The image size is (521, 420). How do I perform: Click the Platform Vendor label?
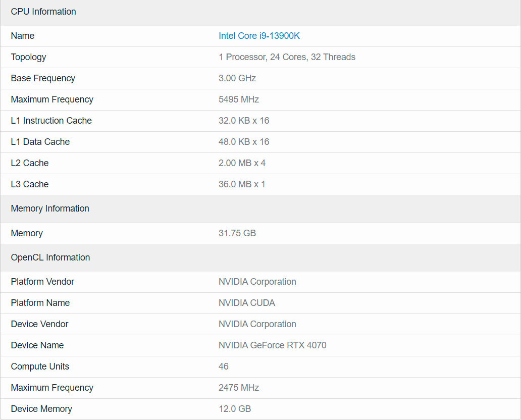[x=42, y=282]
